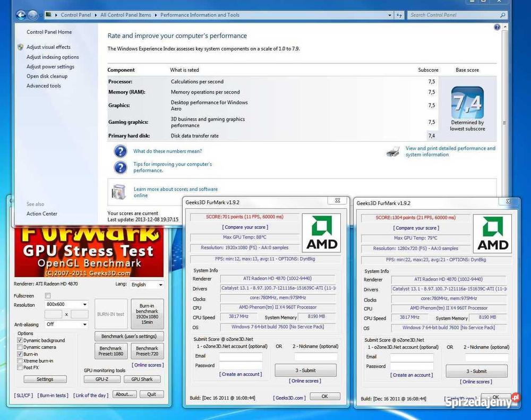Click the printer icon beside View and print

pyautogui.click(x=393, y=152)
